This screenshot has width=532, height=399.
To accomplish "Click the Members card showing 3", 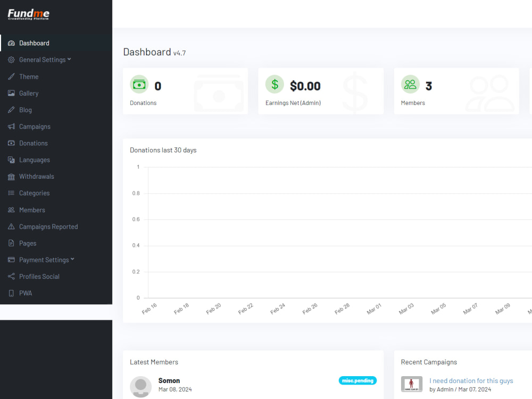I will 456,90.
